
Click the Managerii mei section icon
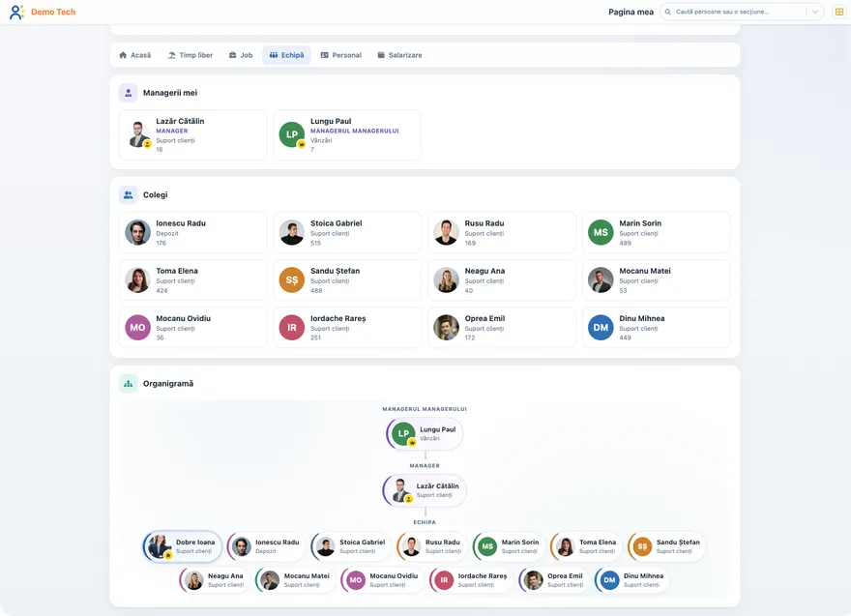[x=128, y=93]
